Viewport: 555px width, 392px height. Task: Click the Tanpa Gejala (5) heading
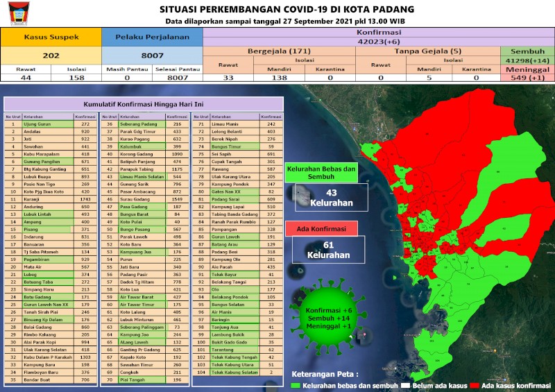click(x=428, y=51)
